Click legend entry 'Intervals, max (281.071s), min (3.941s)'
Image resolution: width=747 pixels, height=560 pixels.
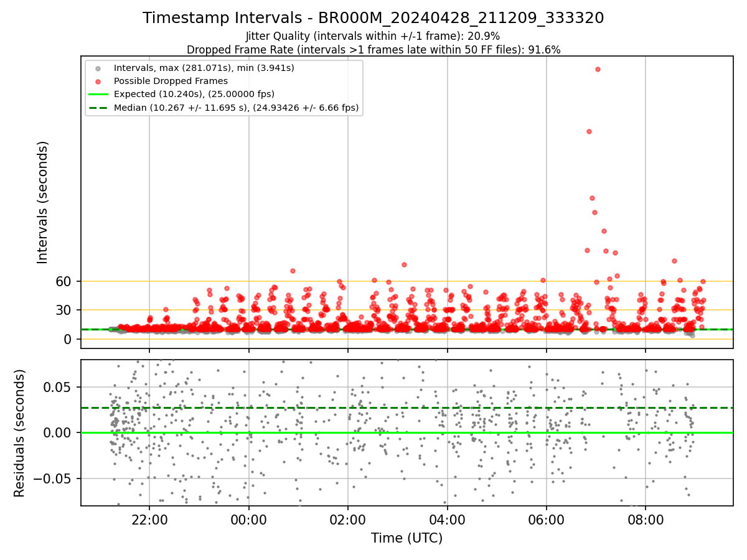204,67
